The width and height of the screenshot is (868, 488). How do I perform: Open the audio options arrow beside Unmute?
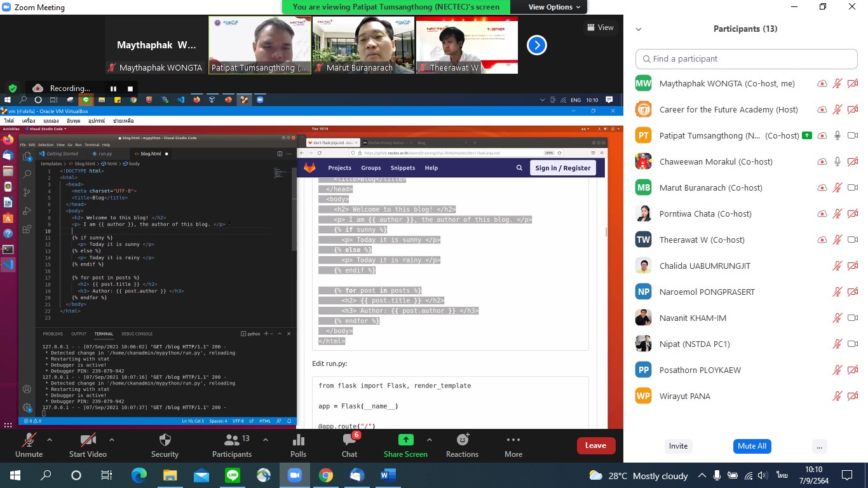[x=50, y=439]
